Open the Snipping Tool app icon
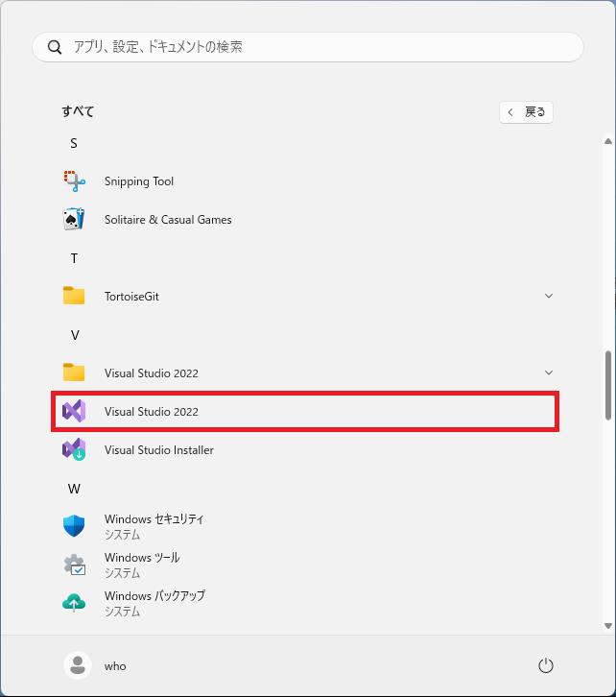 point(74,181)
